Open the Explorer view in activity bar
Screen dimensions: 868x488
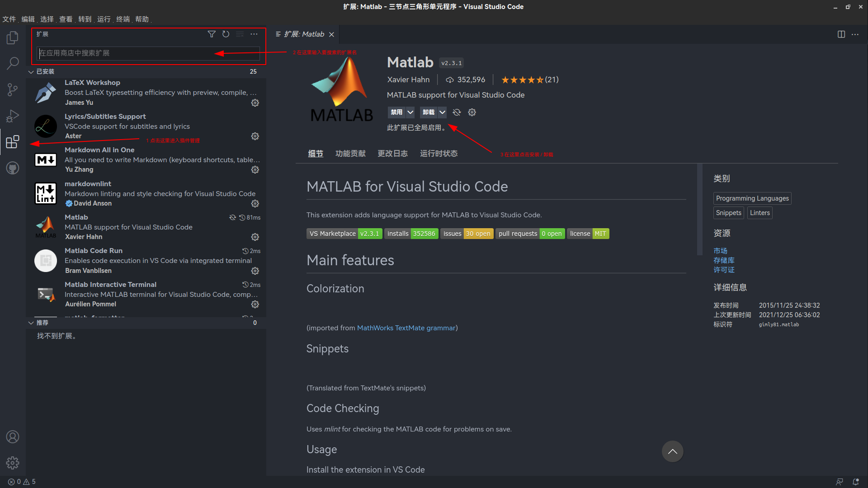12,38
